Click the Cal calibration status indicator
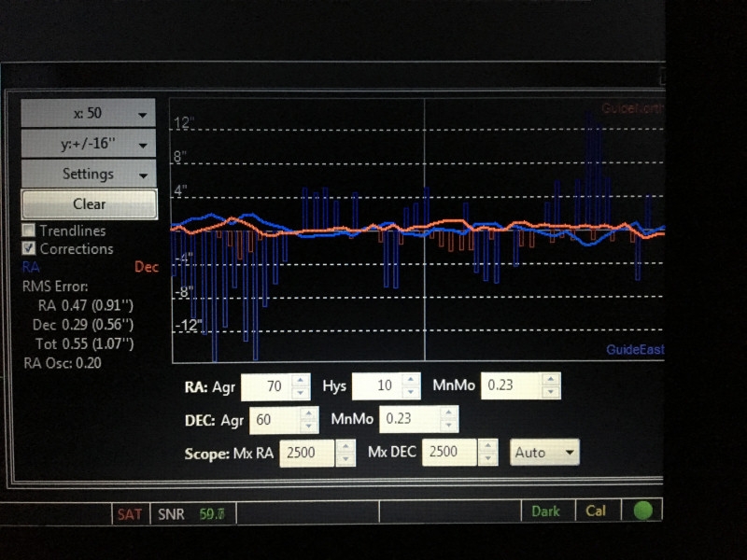 click(596, 511)
